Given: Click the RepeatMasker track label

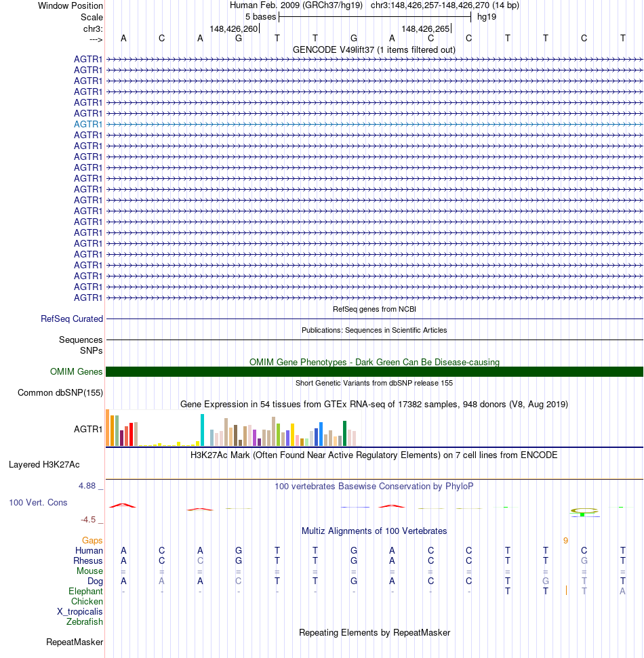Looking at the screenshot, I should point(75,642).
